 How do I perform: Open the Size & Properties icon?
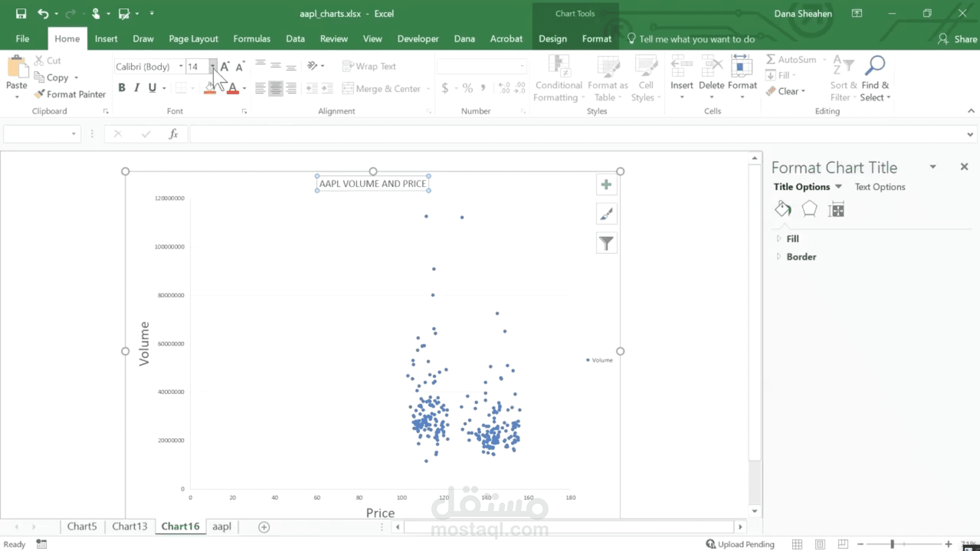click(x=836, y=209)
